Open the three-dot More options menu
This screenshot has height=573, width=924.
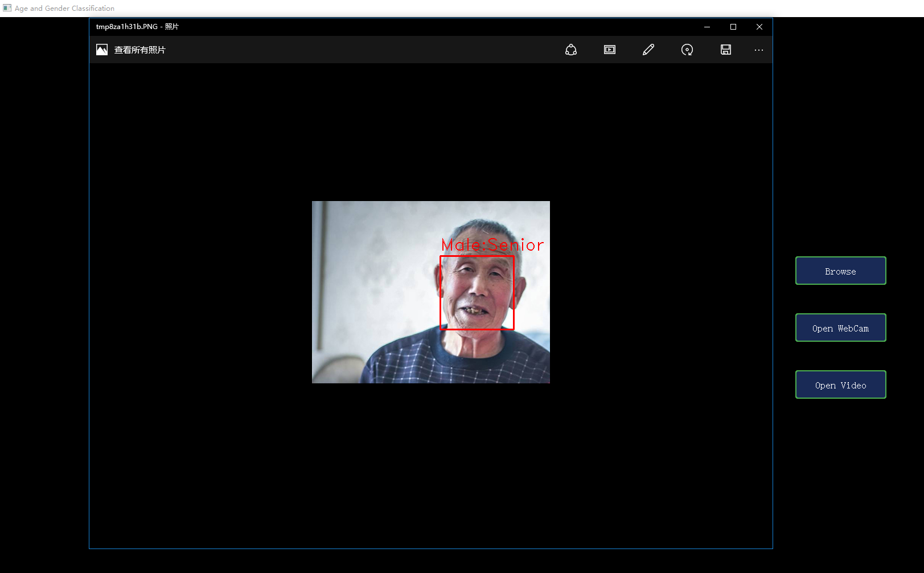[x=759, y=50]
